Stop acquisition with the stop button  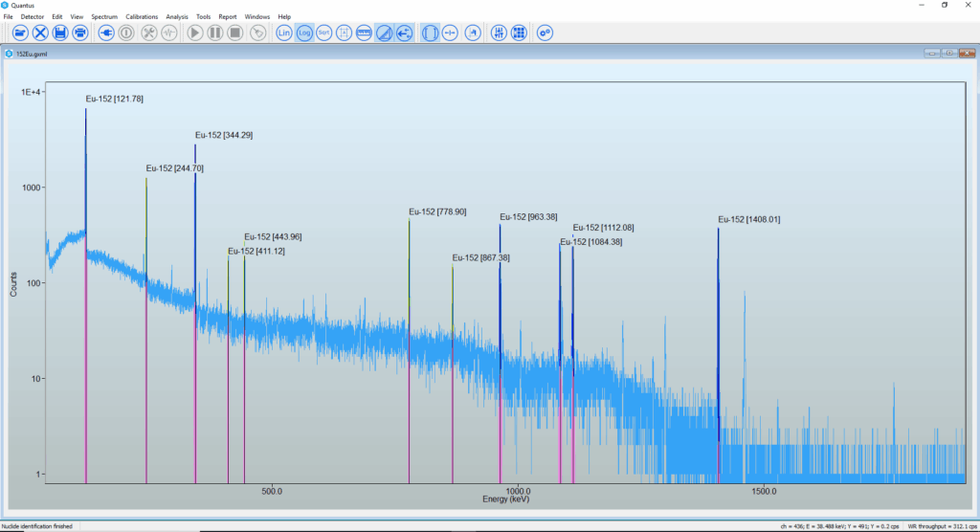pyautogui.click(x=235, y=33)
